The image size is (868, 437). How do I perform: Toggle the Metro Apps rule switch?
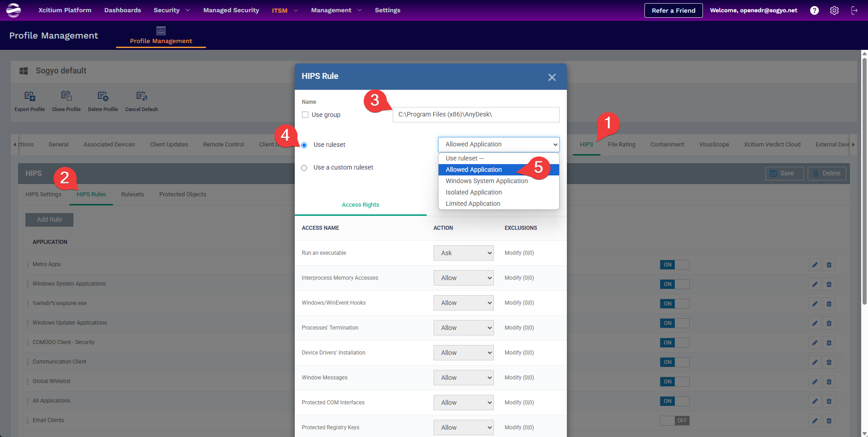[x=675, y=265]
